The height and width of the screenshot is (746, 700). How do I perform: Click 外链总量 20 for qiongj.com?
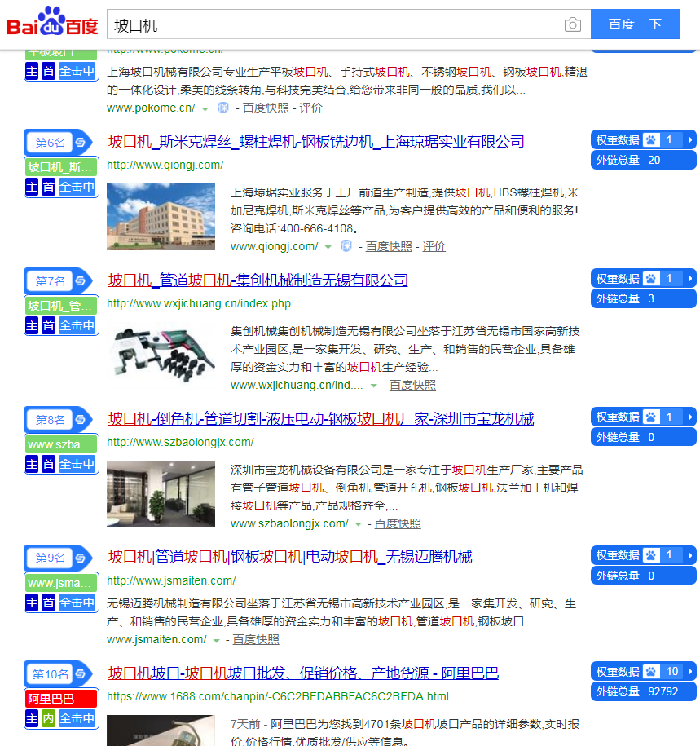(x=644, y=160)
